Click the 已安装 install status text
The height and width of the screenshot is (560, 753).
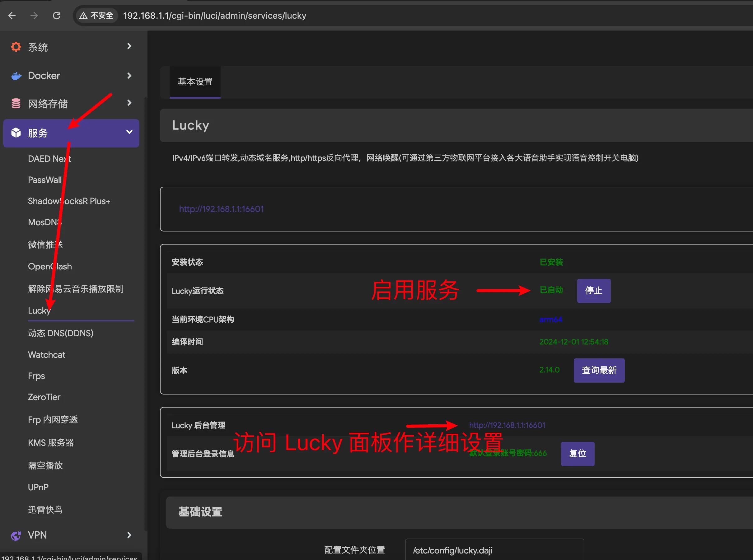pos(551,262)
